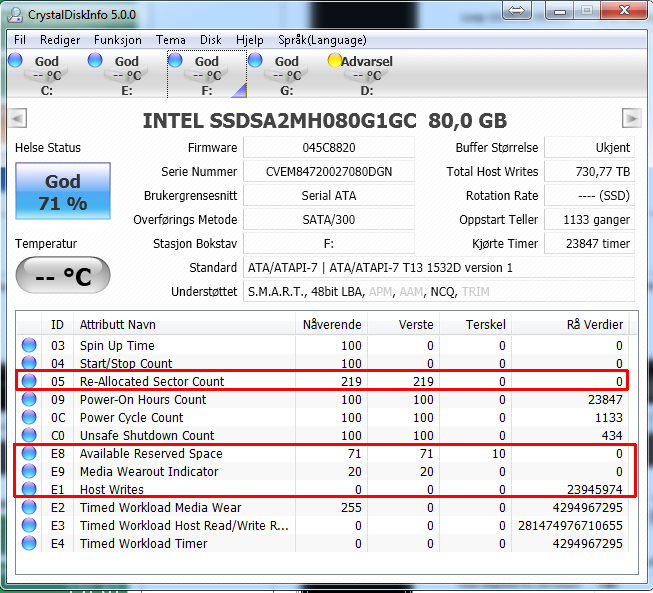Go to previous disk with left arrow
The width and height of the screenshot is (653, 593).
click(17, 119)
